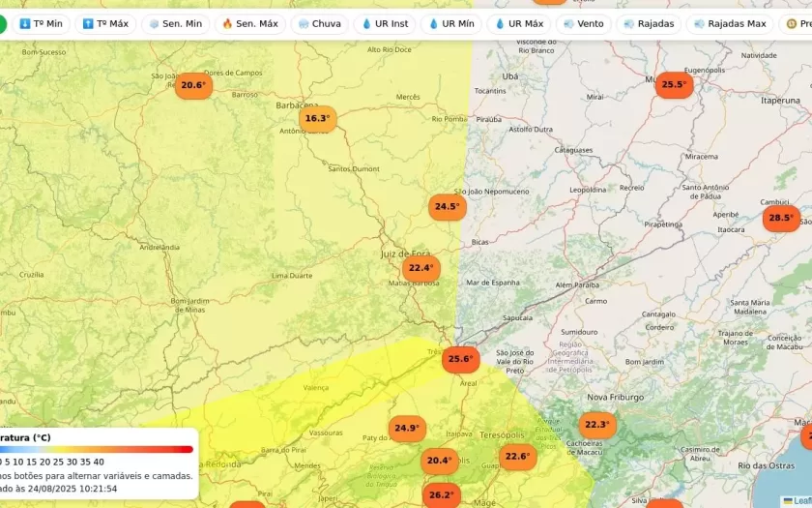The width and height of the screenshot is (812, 508).
Task: Click the 24.9° temperature marker
Action: coord(407,428)
